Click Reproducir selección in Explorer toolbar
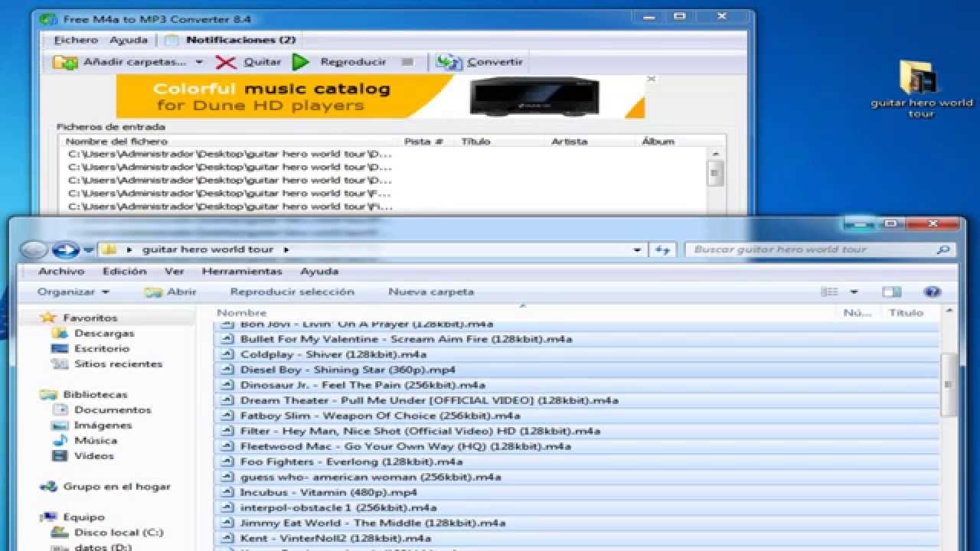Image resolution: width=980 pixels, height=551 pixels. [292, 292]
